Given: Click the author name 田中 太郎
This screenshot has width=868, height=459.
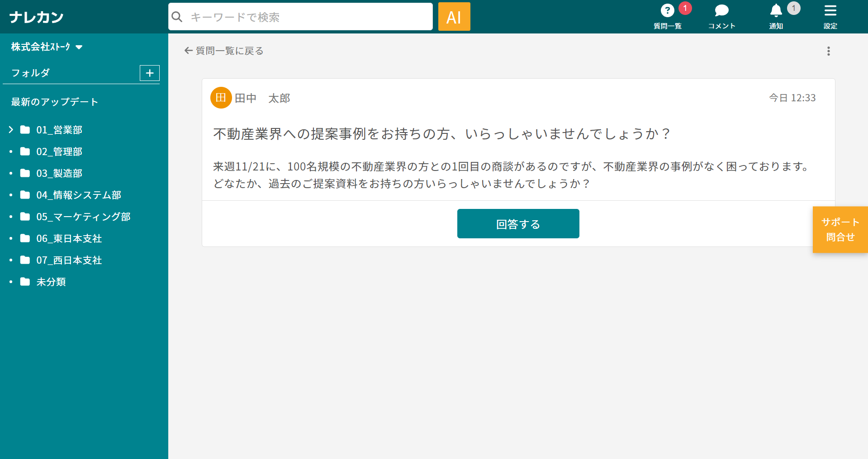Looking at the screenshot, I should pos(262,98).
